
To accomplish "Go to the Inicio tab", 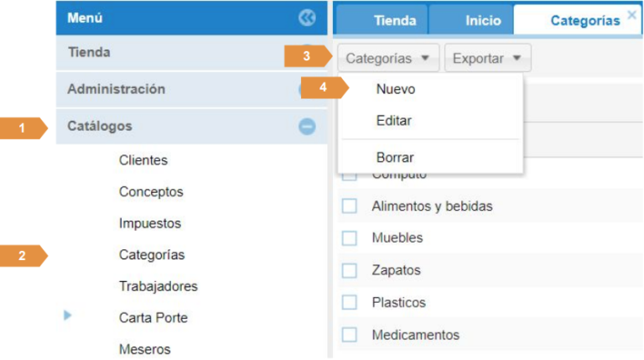I will (x=483, y=20).
